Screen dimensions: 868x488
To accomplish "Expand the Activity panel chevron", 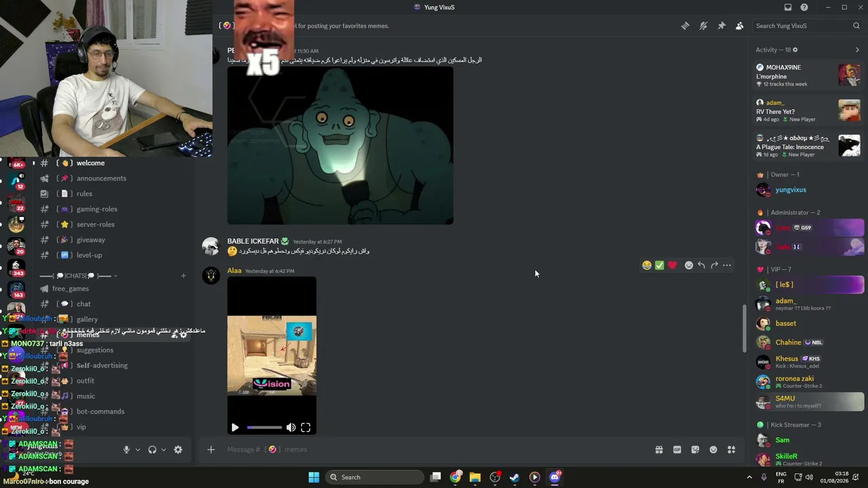I will 857,49.
